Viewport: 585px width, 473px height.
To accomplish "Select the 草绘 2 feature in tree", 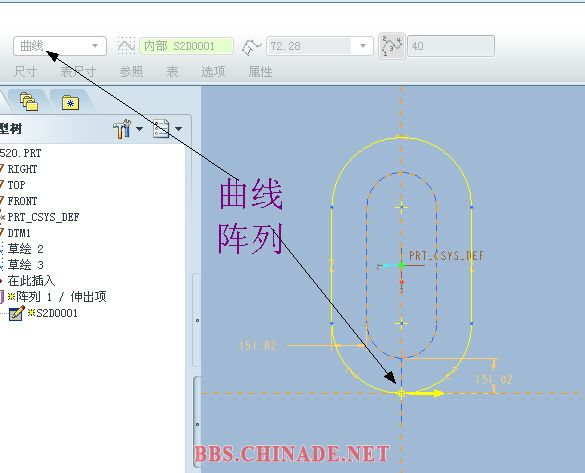I will (25, 249).
